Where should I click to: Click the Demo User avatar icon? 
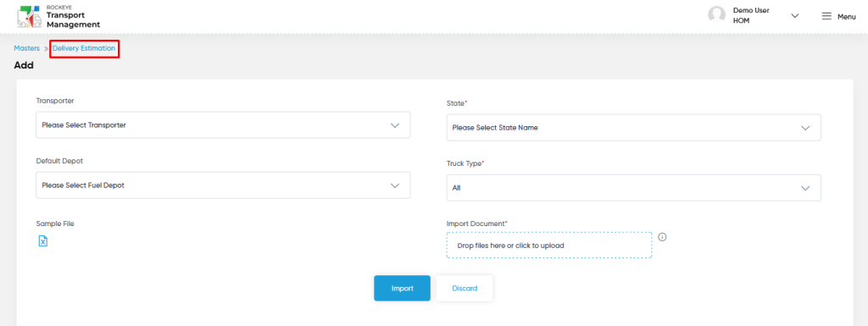tap(717, 15)
